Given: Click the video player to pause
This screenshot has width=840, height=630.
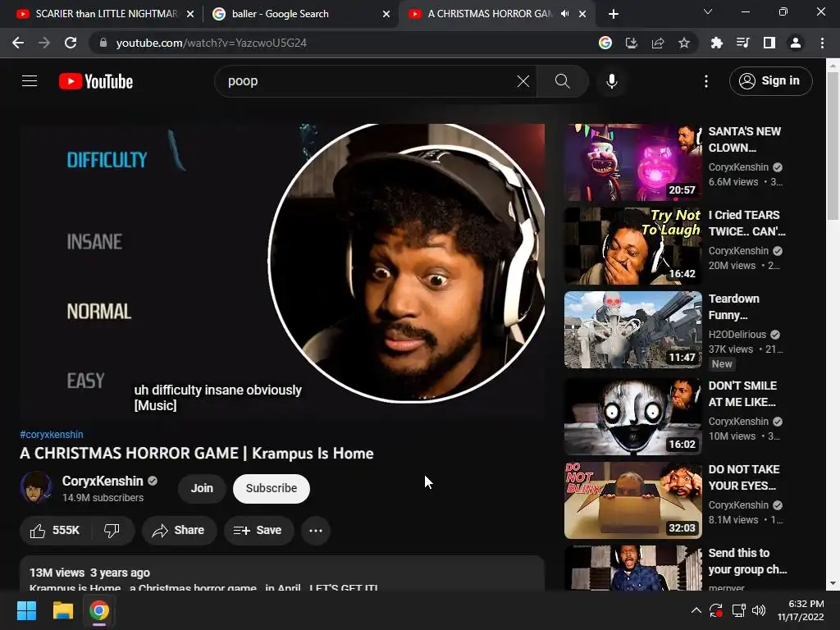Looking at the screenshot, I should point(282,272).
